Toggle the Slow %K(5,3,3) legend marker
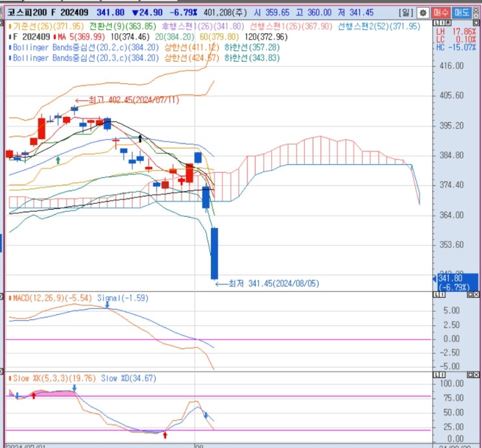482x448 pixels. [10, 378]
